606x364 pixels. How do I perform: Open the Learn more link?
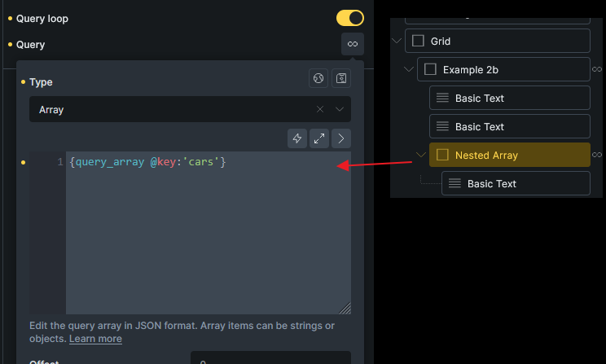tap(95, 339)
